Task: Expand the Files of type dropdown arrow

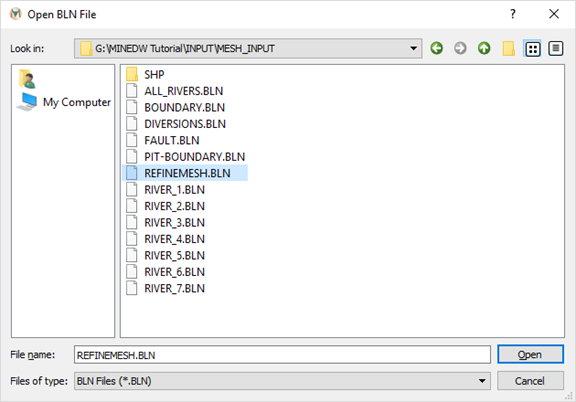Action: pos(482,381)
